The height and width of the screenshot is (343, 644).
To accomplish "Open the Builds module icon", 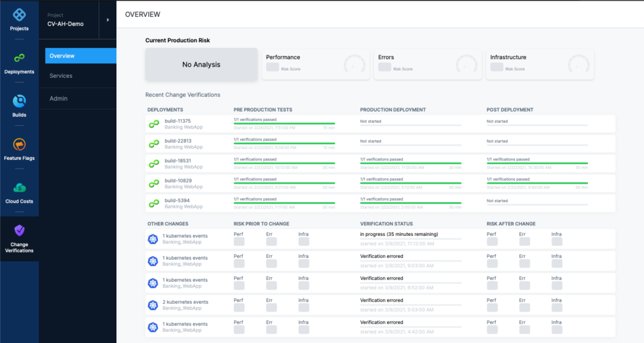I will tap(19, 101).
